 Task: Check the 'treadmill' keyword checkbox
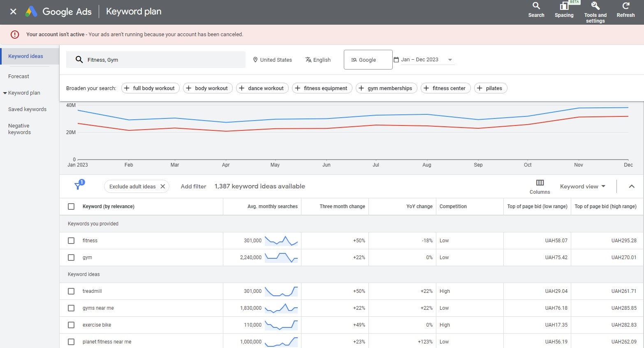point(71,291)
